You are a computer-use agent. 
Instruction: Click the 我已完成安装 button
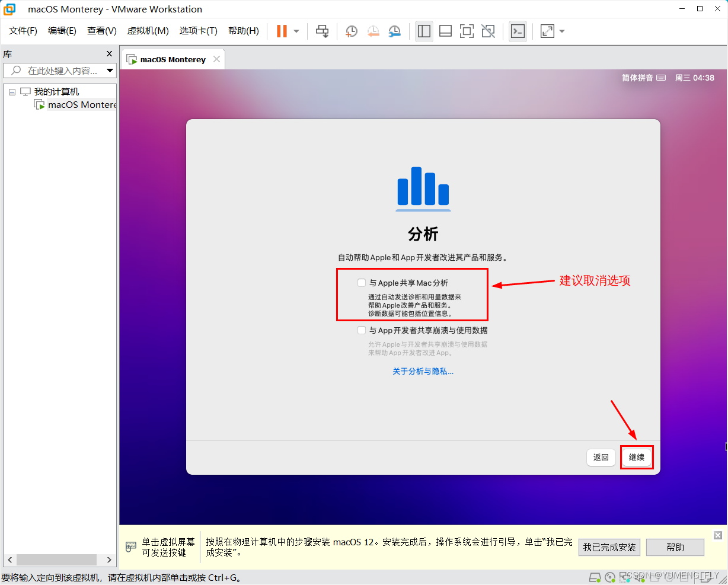[609, 547]
